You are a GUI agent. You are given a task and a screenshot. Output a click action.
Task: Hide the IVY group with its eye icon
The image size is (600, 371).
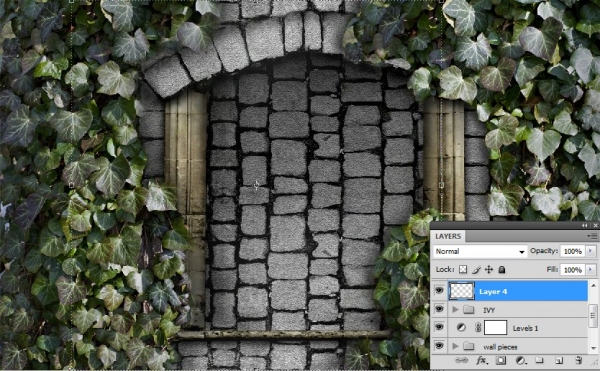pyautogui.click(x=439, y=309)
